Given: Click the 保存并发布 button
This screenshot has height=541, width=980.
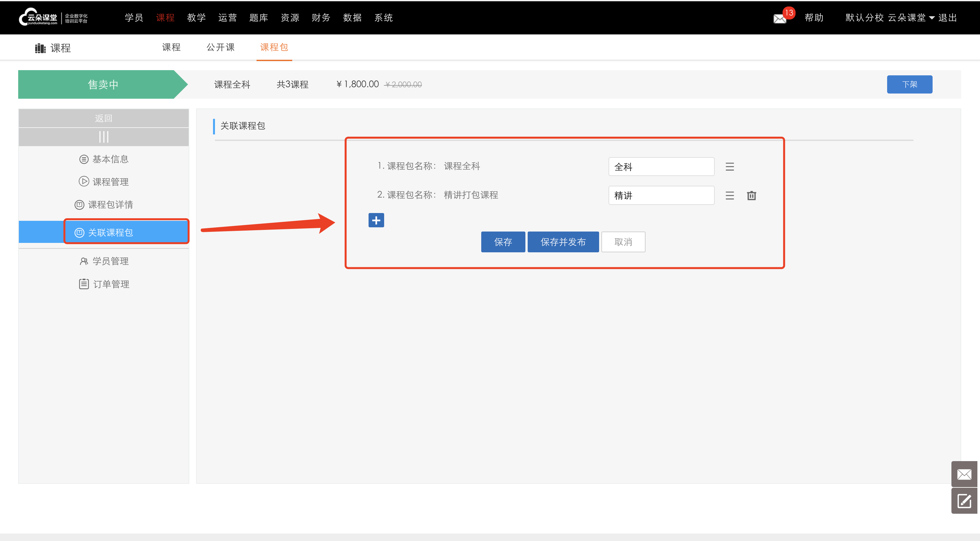Looking at the screenshot, I should (563, 242).
